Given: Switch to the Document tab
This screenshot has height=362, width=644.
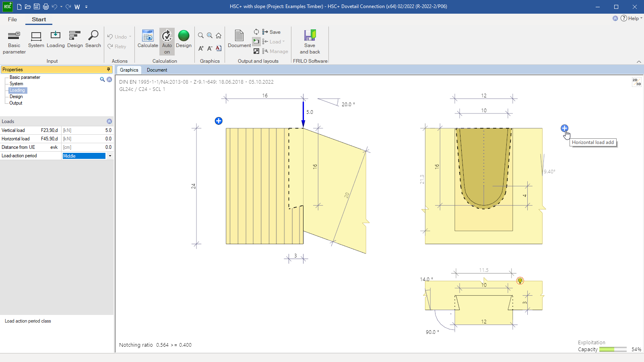Looking at the screenshot, I should 157,70.
